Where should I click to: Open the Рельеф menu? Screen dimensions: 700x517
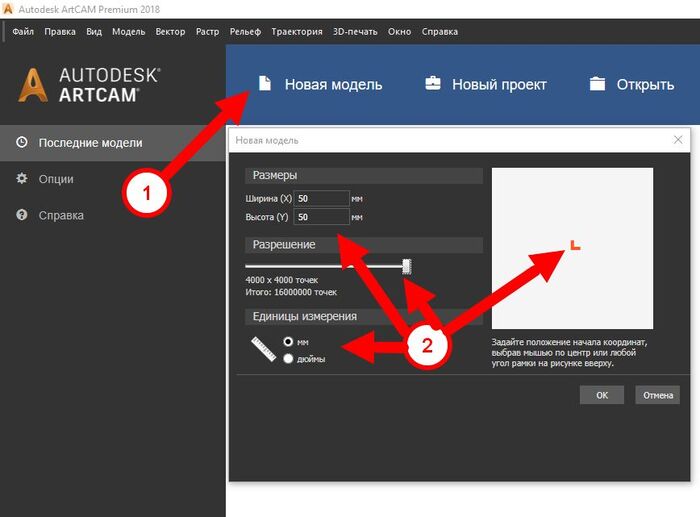coord(245,32)
